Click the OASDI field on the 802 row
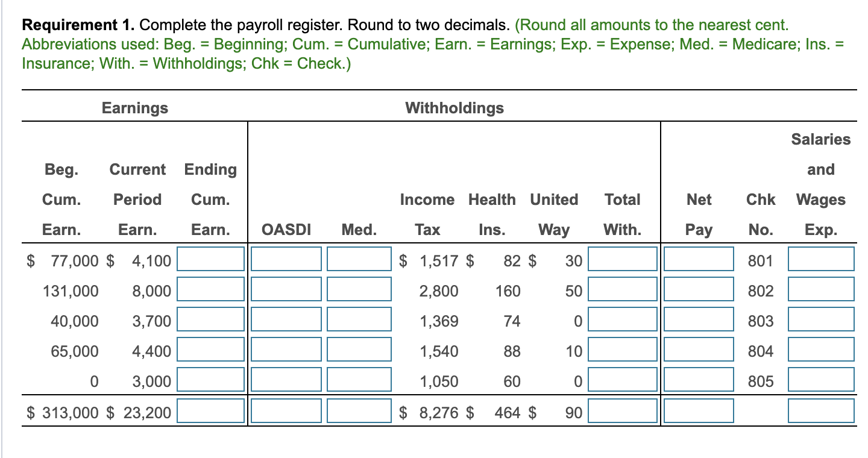The image size is (868, 458). 286,289
